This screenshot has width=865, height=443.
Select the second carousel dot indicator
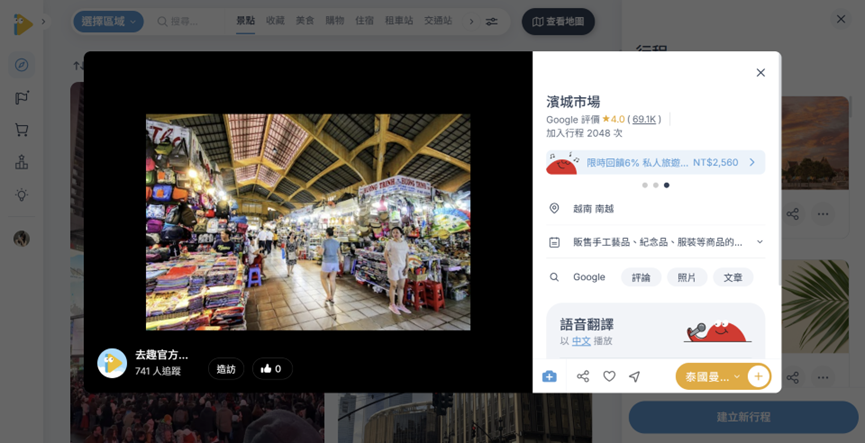pos(655,185)
